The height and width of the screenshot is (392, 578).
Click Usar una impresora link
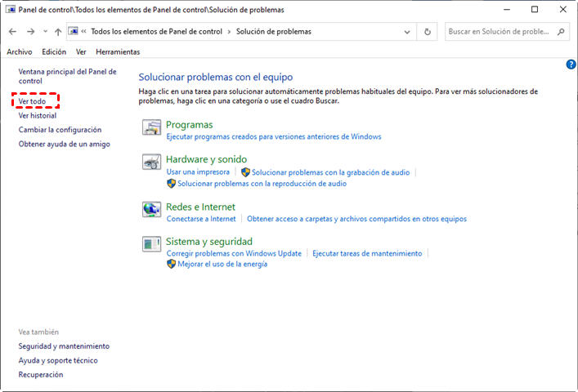click(x=198, y=172)
